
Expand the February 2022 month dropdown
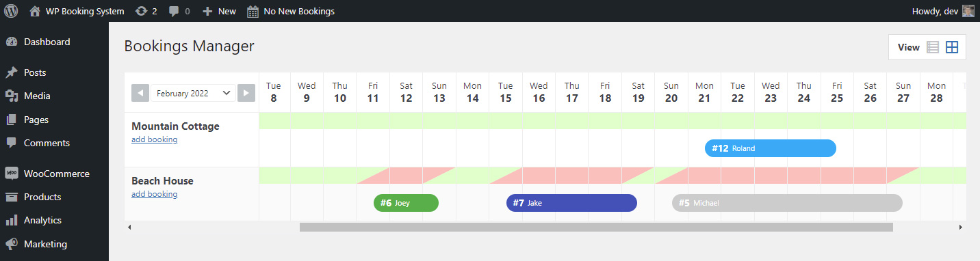click(x=193, y=93)
